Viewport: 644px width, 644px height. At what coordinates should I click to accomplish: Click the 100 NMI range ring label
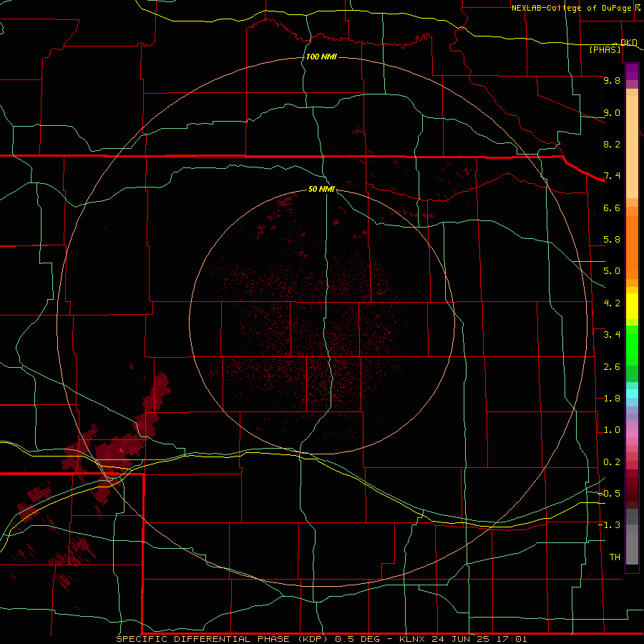click(x=321, y=57)
